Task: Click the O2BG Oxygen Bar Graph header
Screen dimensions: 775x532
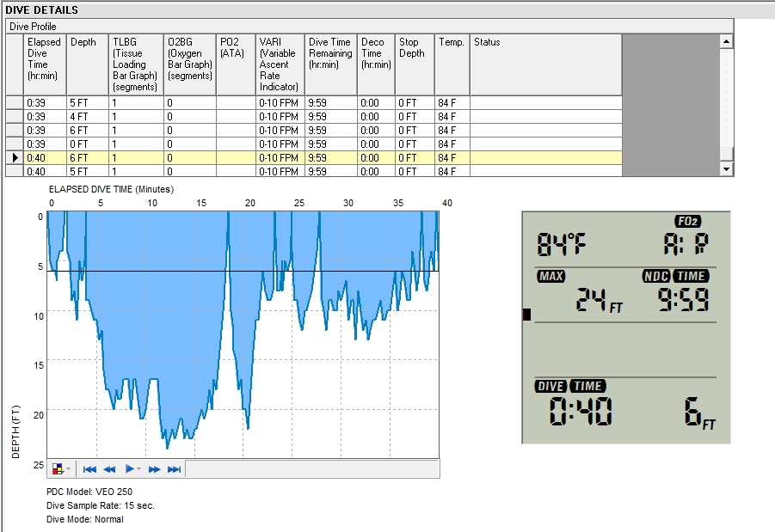Action: (x=190, y=64)
